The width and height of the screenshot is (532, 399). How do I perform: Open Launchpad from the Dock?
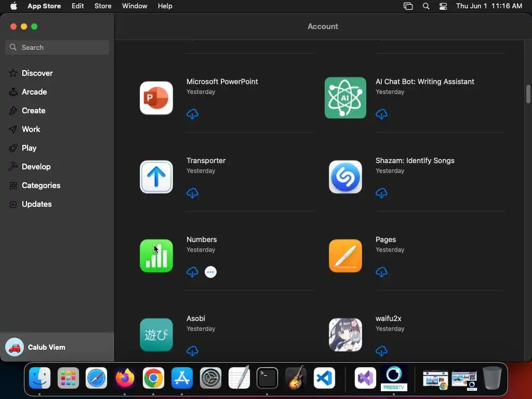(68, 378)
